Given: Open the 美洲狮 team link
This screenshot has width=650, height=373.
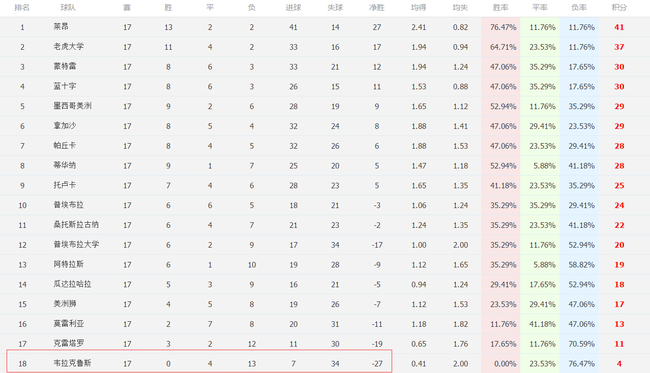Looking at the screenshot, I should click(x=65, y=304).
